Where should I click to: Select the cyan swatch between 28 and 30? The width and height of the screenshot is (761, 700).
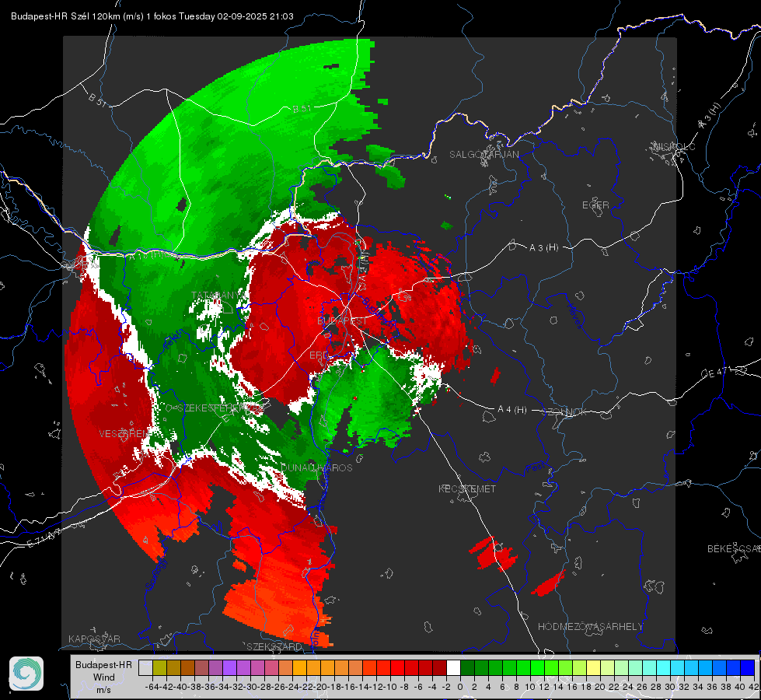664,667
